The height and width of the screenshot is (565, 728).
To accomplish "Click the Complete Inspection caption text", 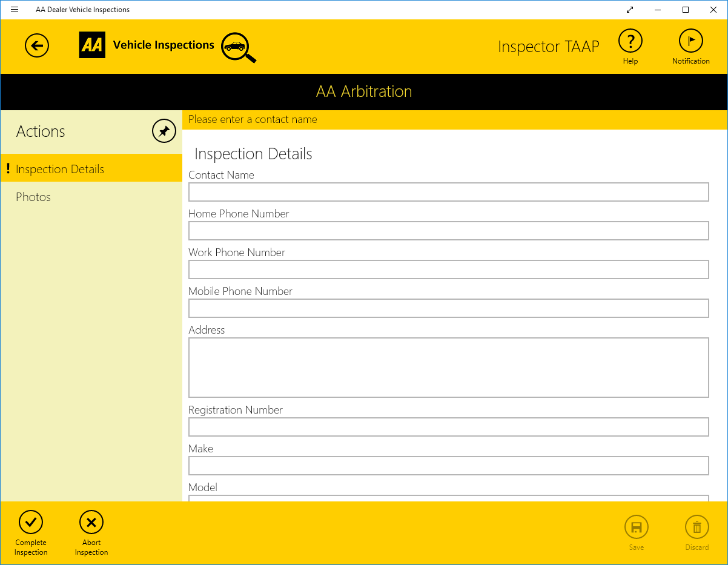I will click(31, 547).
